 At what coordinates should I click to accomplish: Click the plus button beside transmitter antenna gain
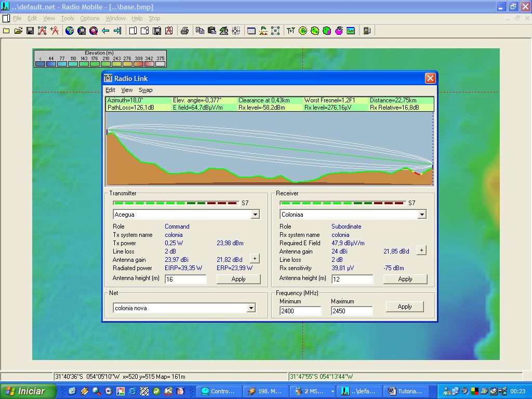[255, 259]
